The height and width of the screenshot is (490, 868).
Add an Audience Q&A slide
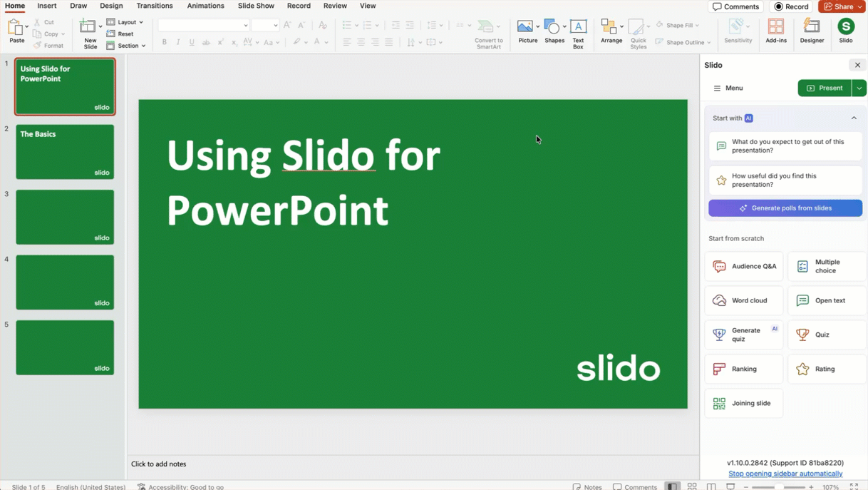(744, 266)
